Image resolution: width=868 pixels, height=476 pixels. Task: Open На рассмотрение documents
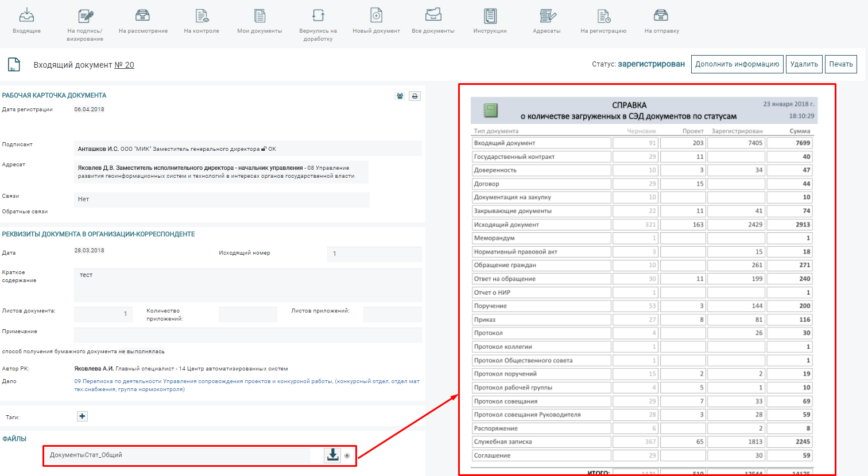[143, 21]
